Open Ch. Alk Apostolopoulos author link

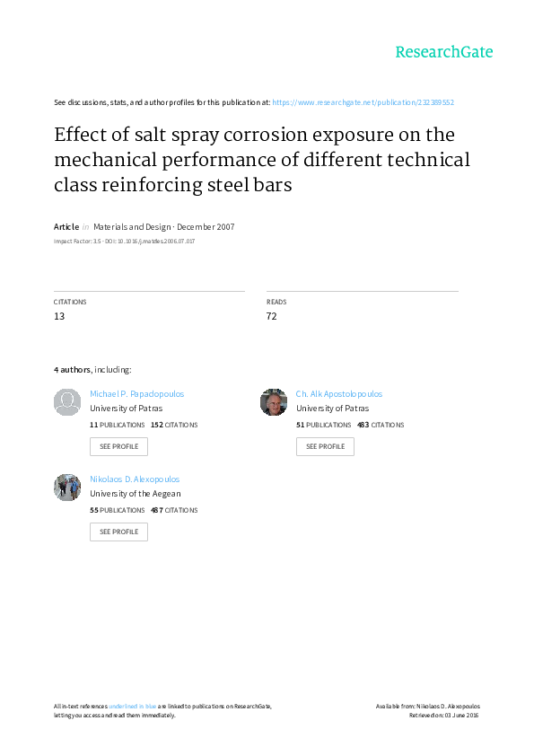339,394
